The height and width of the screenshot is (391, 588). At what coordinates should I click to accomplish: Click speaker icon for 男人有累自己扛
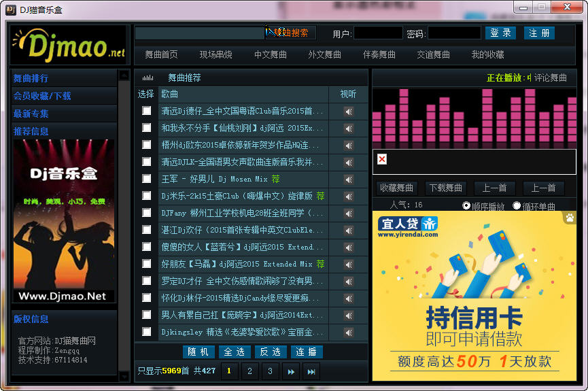[349, 316]
